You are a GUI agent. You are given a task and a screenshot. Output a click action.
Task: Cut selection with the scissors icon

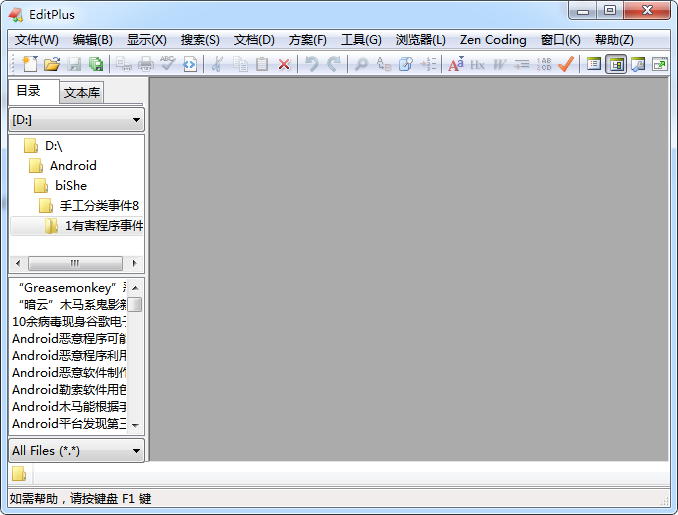(217, 64)
